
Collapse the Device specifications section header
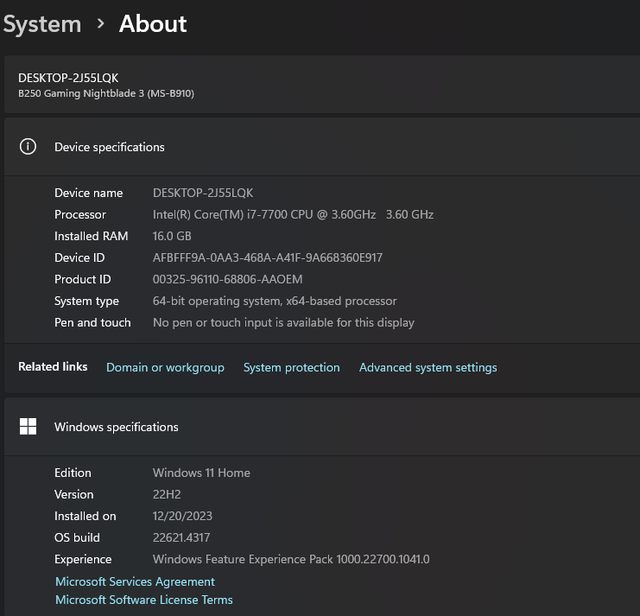coord(322,147)
